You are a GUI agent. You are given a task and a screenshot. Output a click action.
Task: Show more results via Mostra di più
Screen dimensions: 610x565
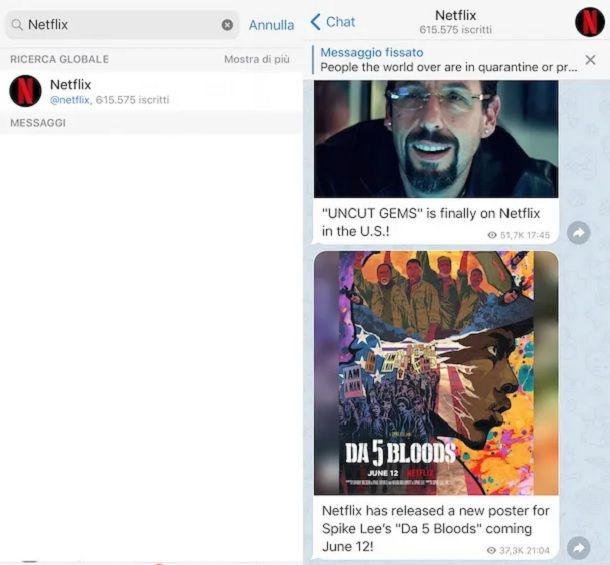[257, 59]
